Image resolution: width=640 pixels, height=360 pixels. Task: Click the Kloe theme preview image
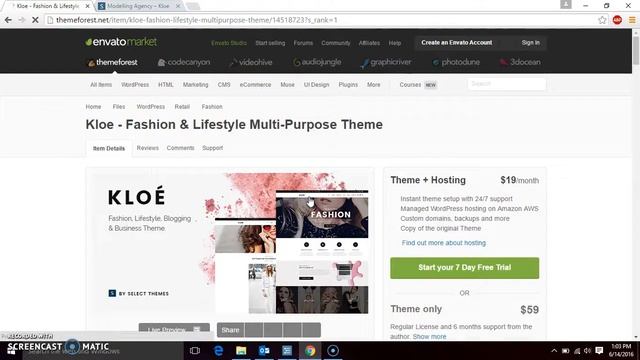click(x=230, y=244)
